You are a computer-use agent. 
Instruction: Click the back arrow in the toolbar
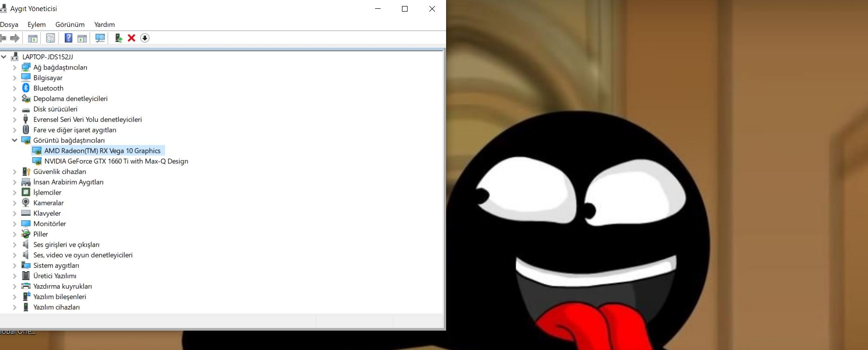pos(3,38)
